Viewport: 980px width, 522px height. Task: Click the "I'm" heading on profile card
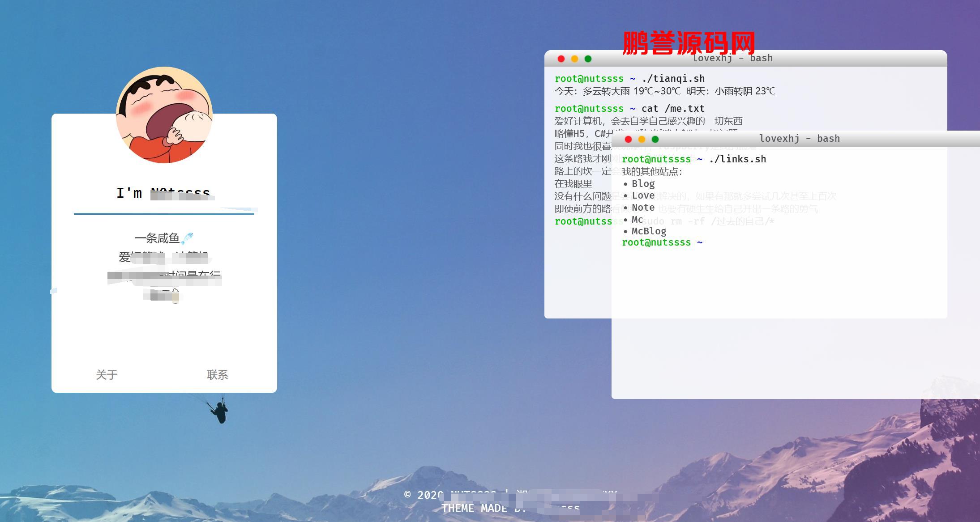[x=129, y=193]
